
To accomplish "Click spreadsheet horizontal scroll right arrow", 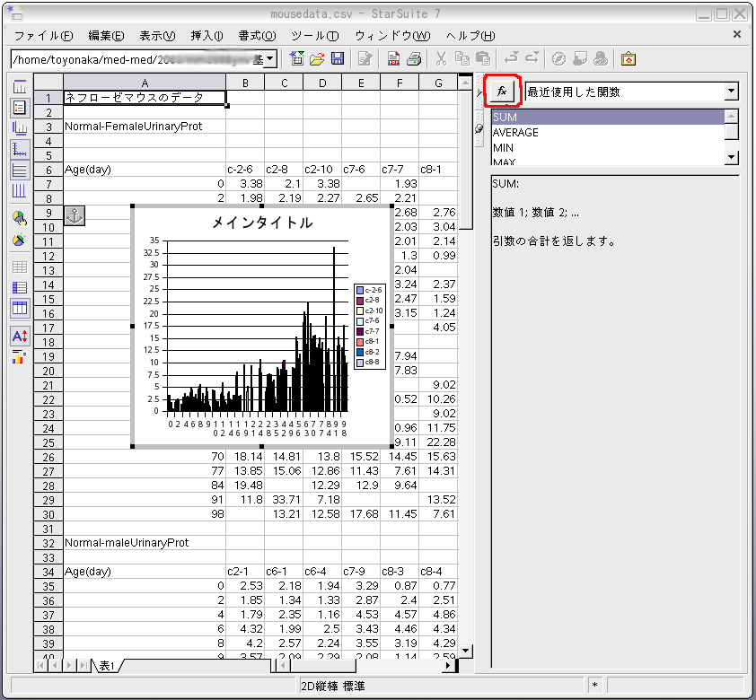I will pyautogui.click(x=449, y=666).
